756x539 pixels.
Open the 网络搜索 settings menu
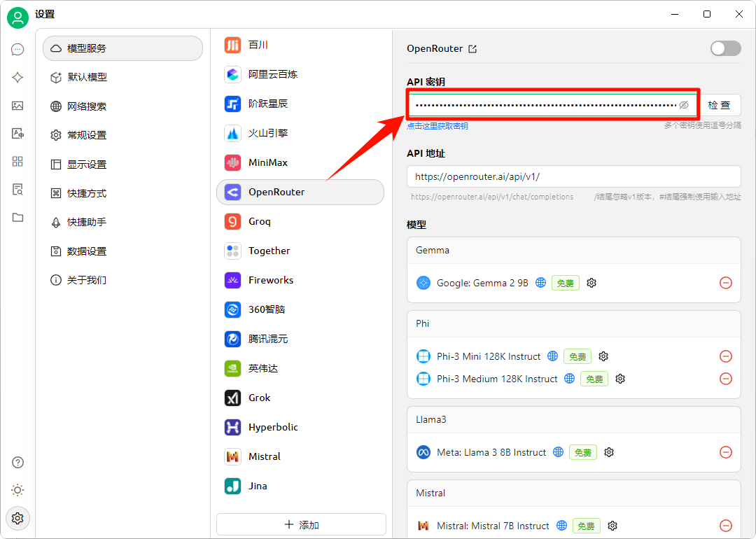coord(122,106)
